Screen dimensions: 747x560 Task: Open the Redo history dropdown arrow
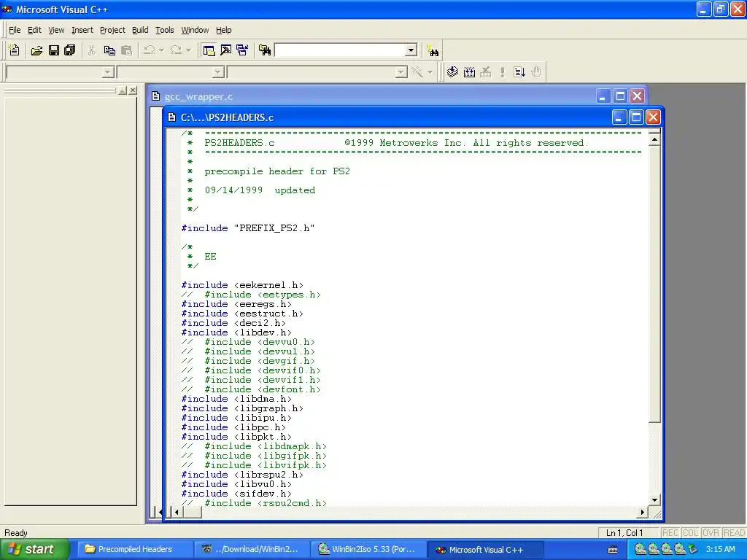point(188,50)
